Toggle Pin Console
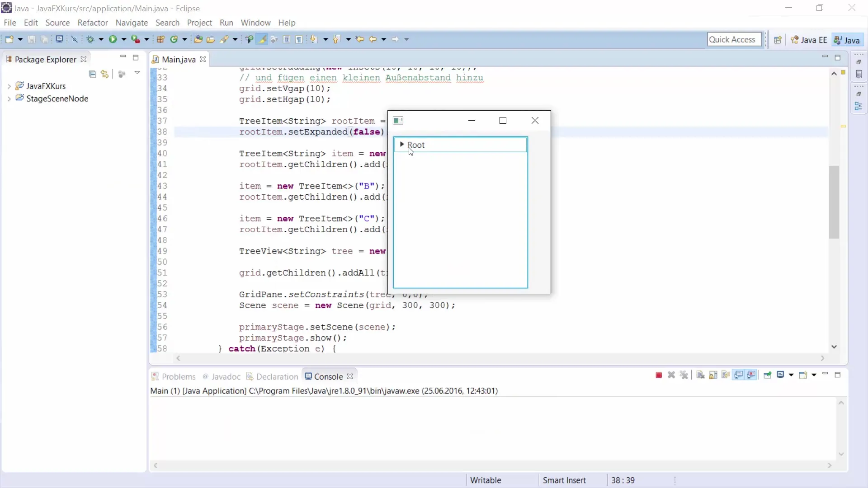 [x=767, y=375]
